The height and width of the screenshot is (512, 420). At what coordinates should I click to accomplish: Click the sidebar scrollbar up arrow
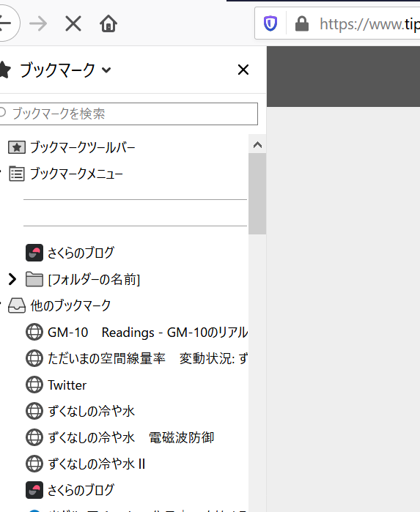pyautogui.click(x=257, y=144)
